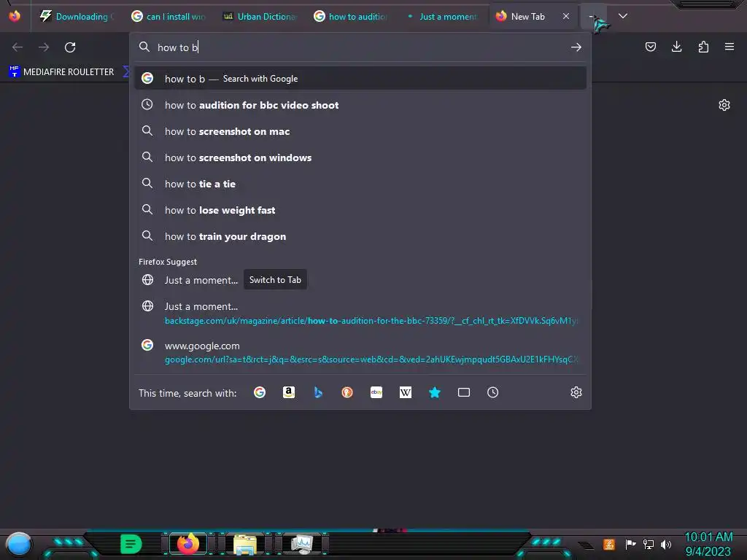Search this time with Google
This screenshot has width=747, height=560.
[260, 392]
